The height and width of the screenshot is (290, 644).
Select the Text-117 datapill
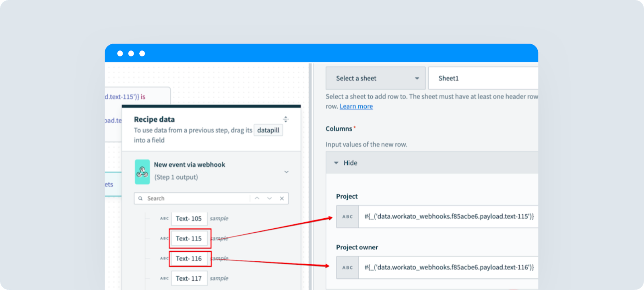point(189,278)
